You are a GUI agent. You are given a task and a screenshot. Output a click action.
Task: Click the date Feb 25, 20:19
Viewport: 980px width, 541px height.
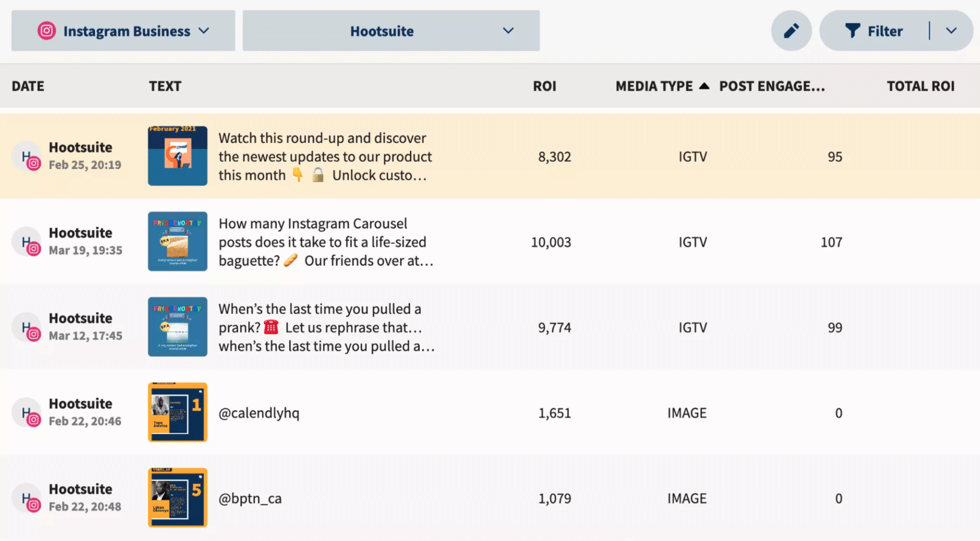tap(85, 165)
